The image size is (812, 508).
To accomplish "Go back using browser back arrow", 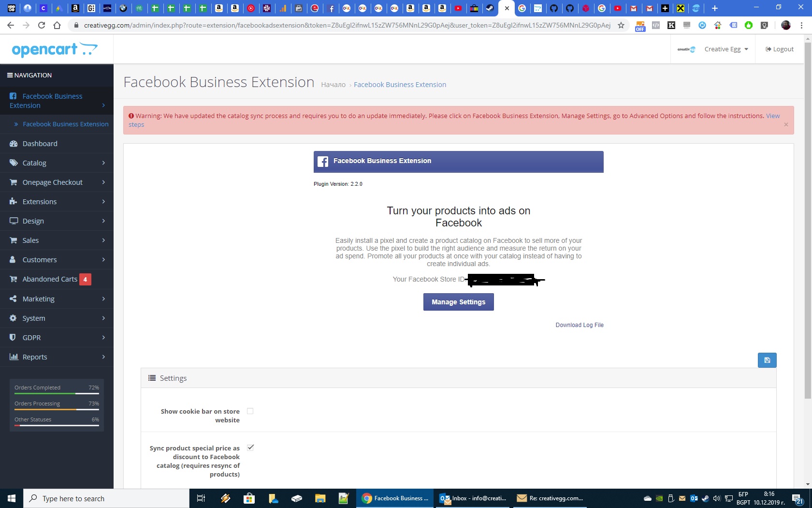I will click(x=11, y=25).
